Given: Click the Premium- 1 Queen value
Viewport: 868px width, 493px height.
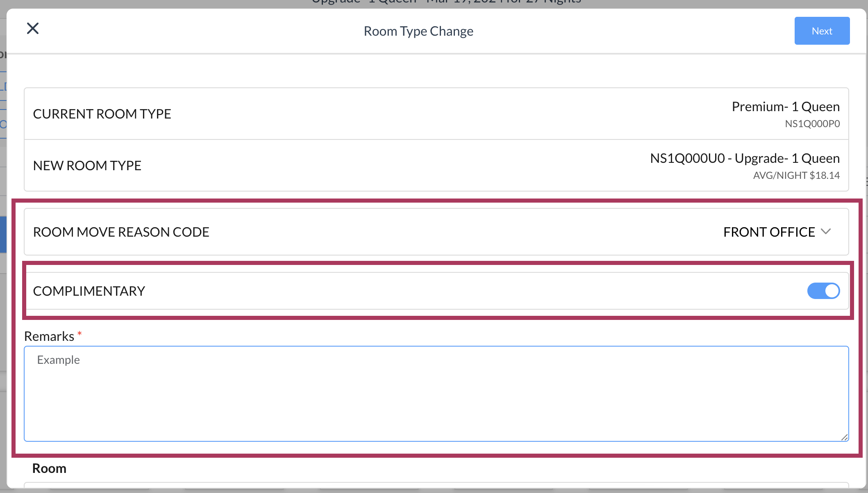Looking at the screenshot, I should click(786, 107).
